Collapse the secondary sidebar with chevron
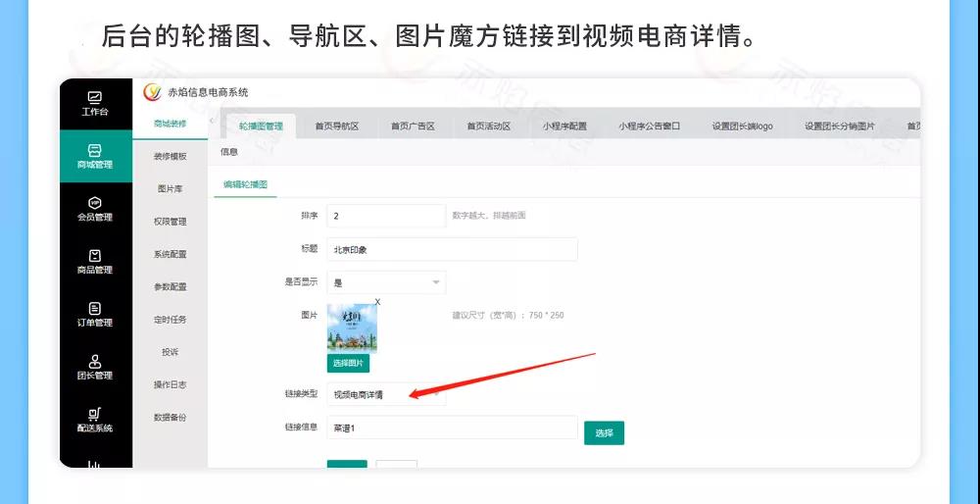The width and height of the screenshot is (980, 504). tap(213, 121)
